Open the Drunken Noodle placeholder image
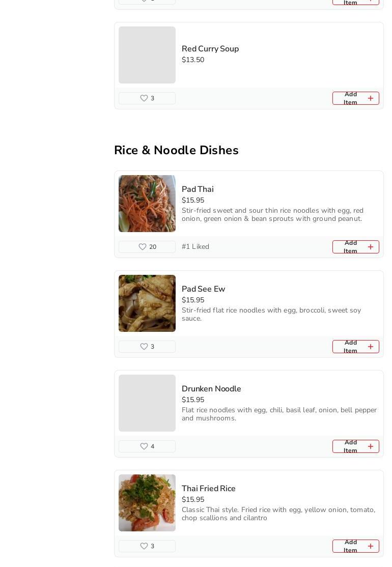 pyautogui.click(x=147, y=403)
